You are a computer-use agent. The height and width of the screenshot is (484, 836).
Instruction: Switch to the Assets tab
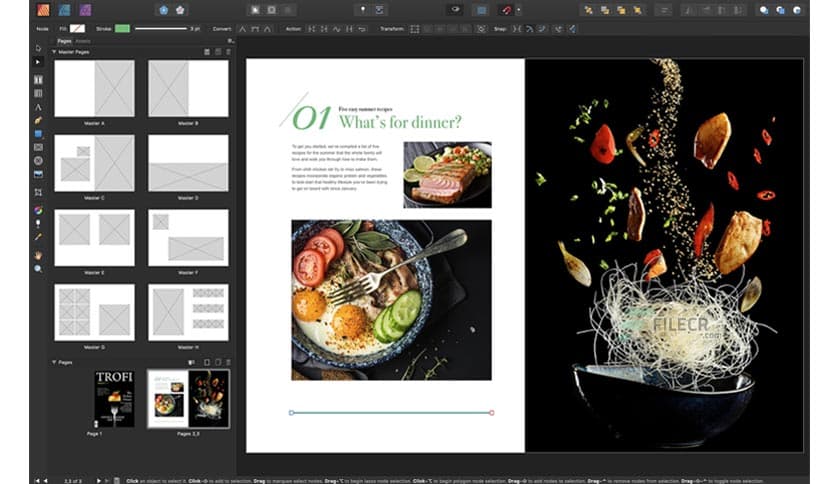point(83,41)
